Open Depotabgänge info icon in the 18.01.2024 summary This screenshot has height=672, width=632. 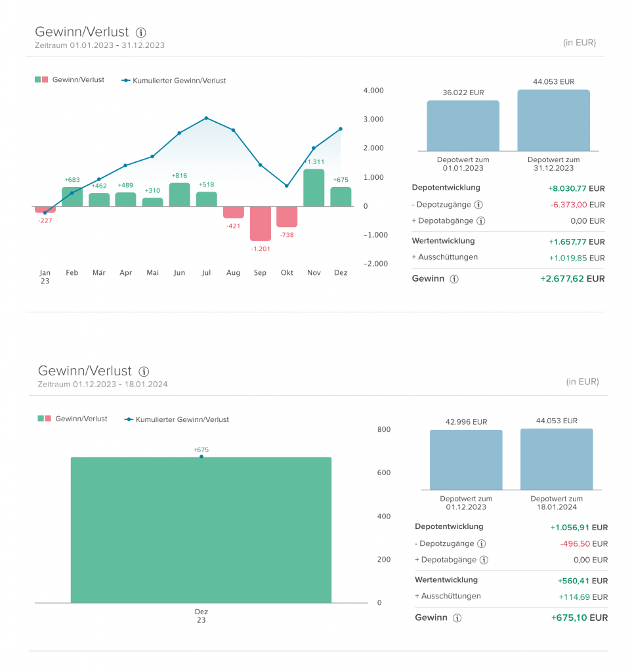coord(484,560)
